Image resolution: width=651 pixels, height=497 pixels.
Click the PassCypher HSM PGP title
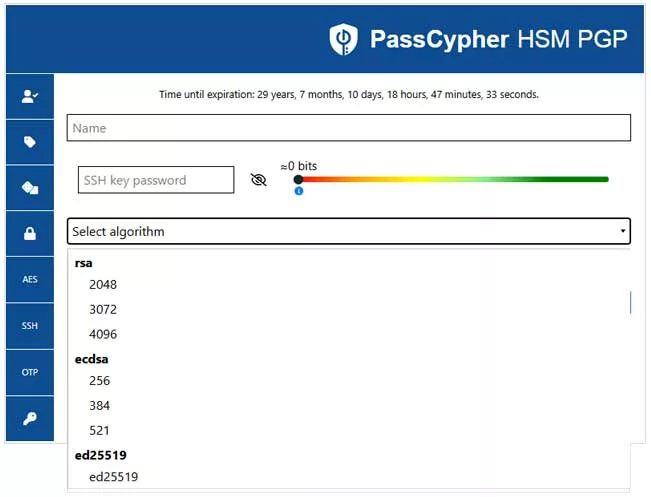[499, 39]
